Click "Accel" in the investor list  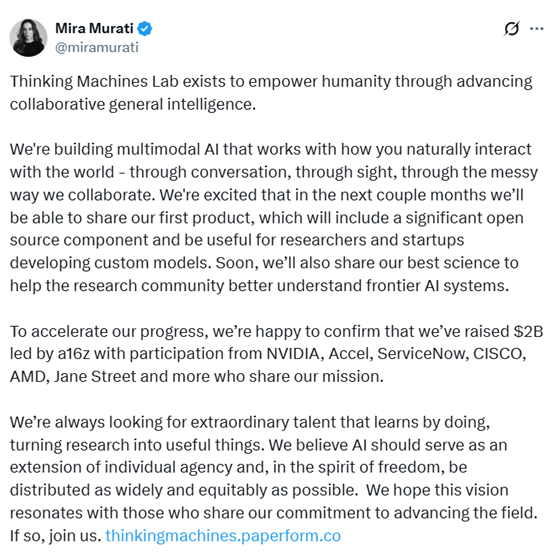pos(348,354)
